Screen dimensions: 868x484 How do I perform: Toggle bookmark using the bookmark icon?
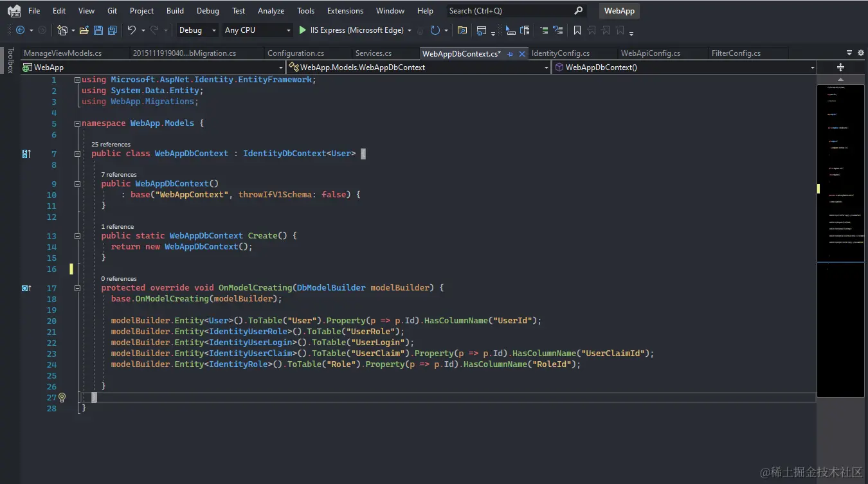click(x=577, y=30)
